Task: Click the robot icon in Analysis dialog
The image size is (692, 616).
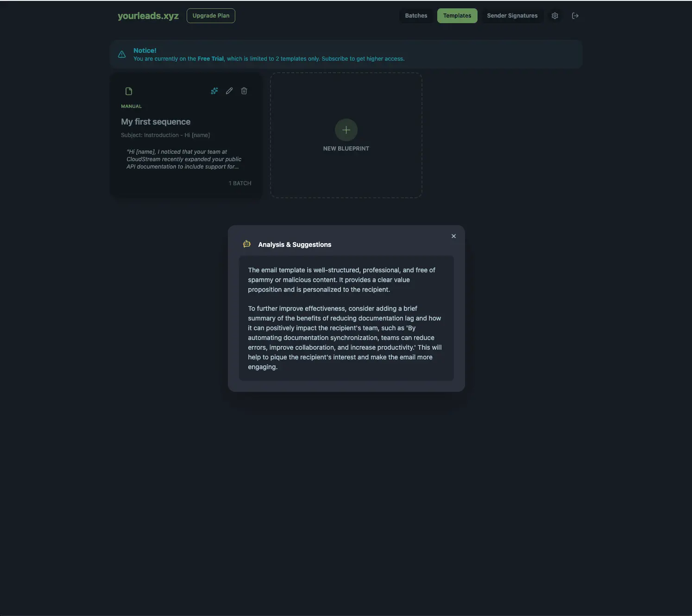Action: (247, 244)
